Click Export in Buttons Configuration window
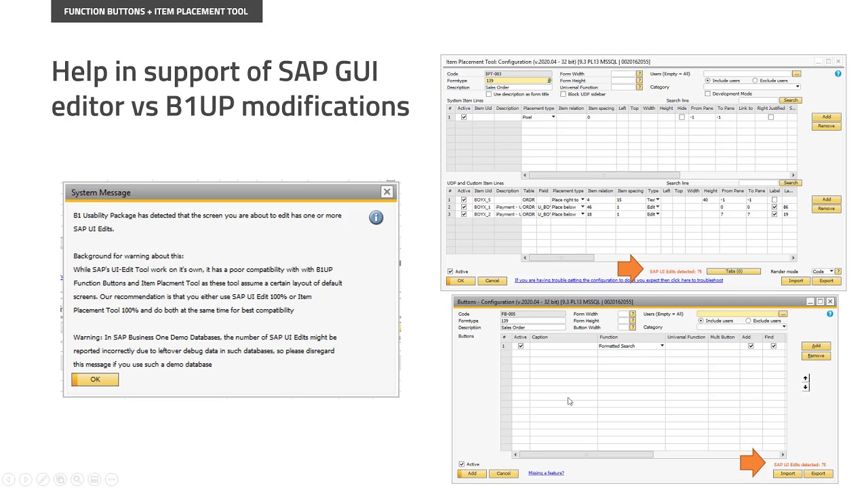The height and width of the screenshot is (488, 868). (818, 473)
